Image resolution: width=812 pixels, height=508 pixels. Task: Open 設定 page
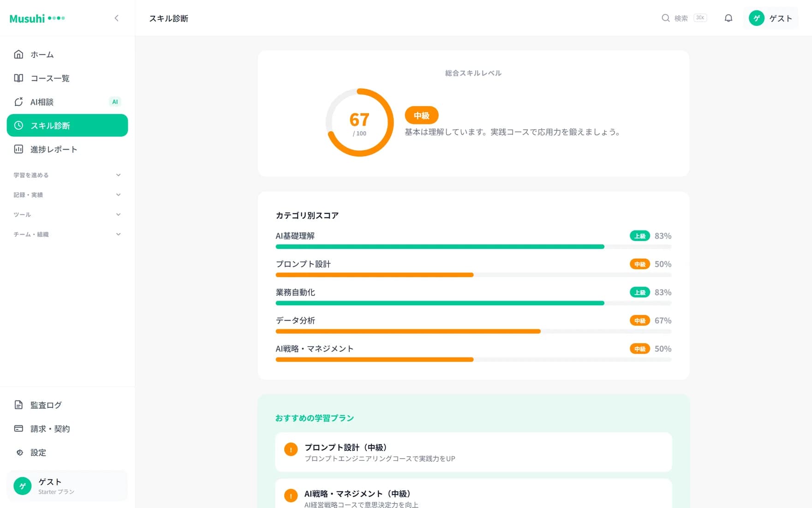[67, 453]
